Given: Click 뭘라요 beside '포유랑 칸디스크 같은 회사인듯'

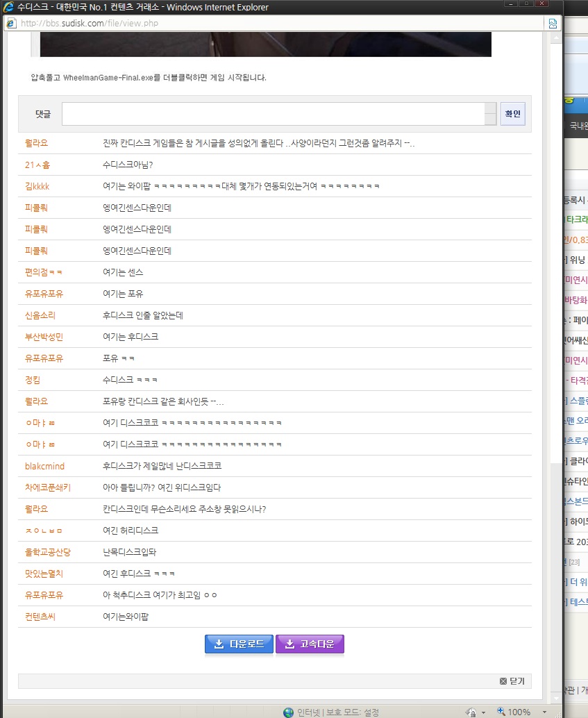Looking at the screenshot, I should click(36, 401).
